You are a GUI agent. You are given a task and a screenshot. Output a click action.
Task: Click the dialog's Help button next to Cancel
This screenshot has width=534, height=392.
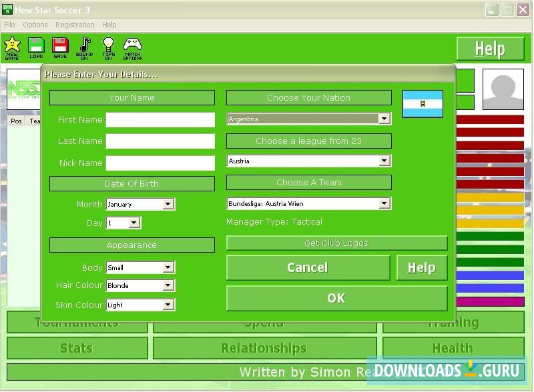422,267
